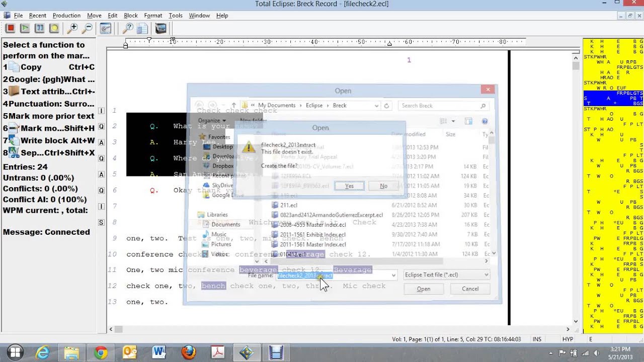This screenshot has height=362, width=644.
Task: Open the Recent menu
Action: pos(37,16)
